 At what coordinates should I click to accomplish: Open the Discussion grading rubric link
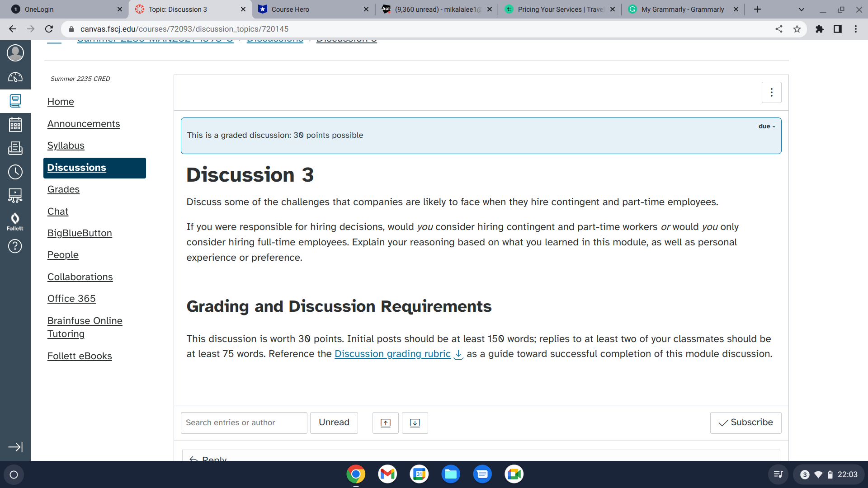(x=392, y=354)
